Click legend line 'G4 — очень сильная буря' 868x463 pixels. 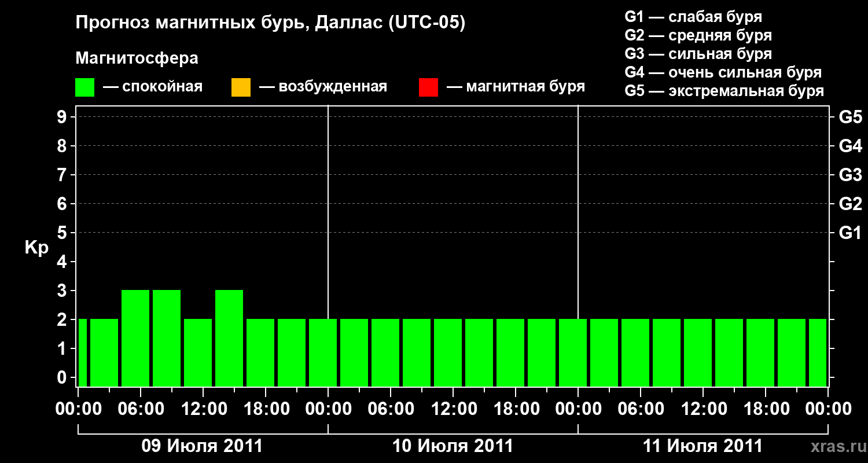[723, 72]
